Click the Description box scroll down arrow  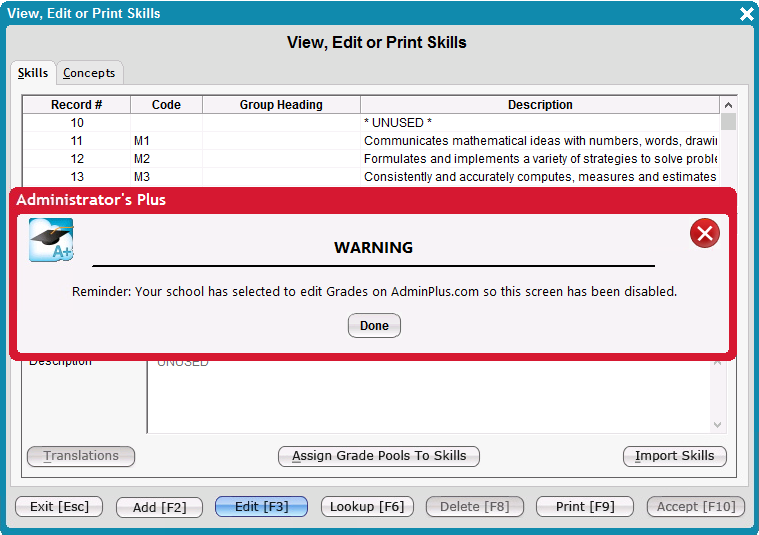click(x=717, y=425)
